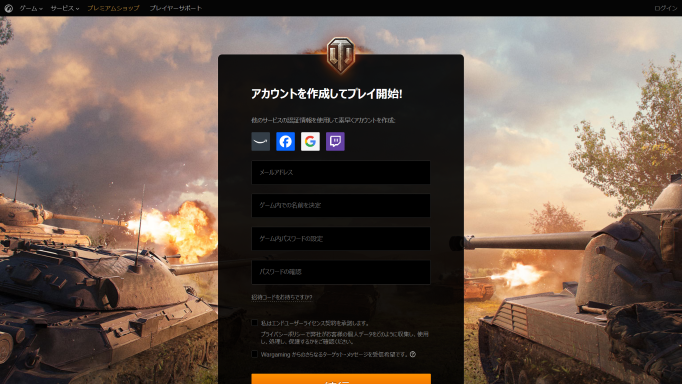This screenshot has height=384, width=682.
Task: Click エンドユーザーライセンス契約 text link
Action: pos(303,323)
